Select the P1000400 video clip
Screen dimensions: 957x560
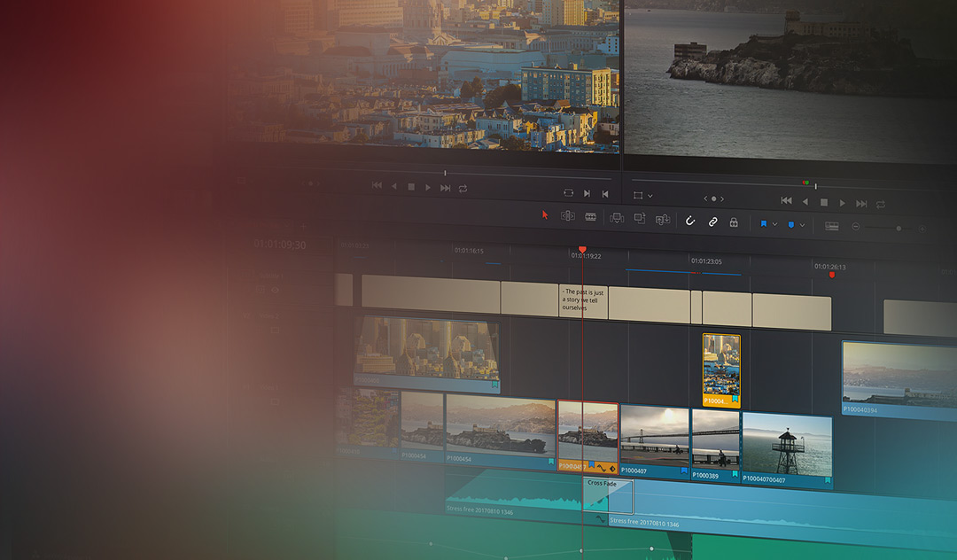point(426,354)
